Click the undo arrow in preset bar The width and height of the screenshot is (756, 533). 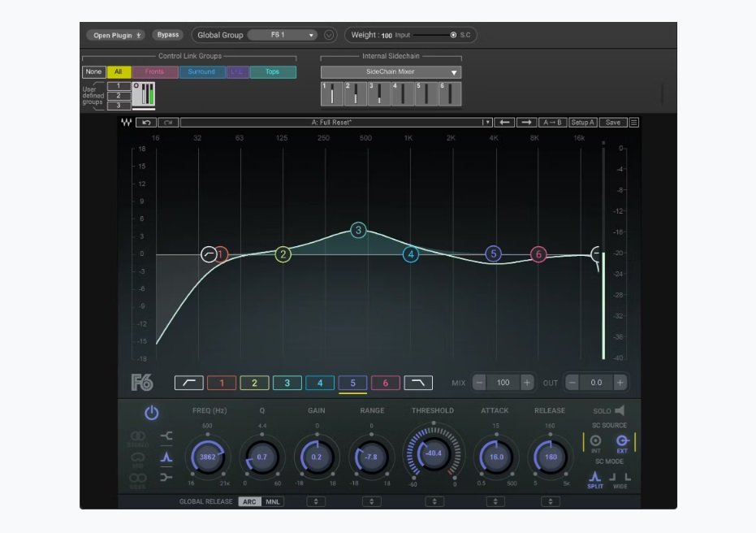click(147, 123)
